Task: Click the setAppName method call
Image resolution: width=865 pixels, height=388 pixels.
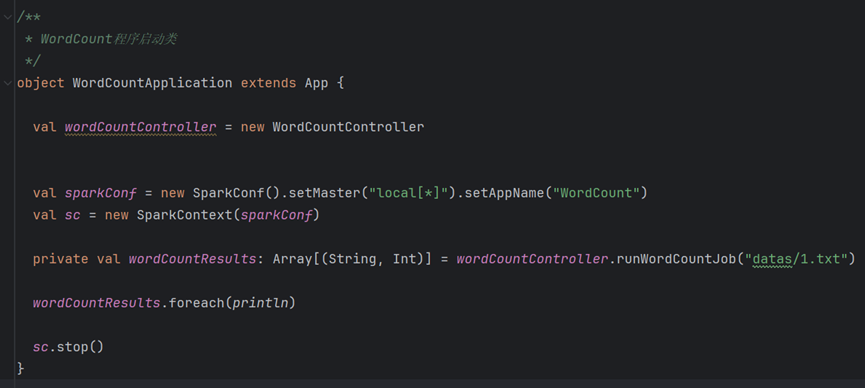Action: (x=504, y=193)
